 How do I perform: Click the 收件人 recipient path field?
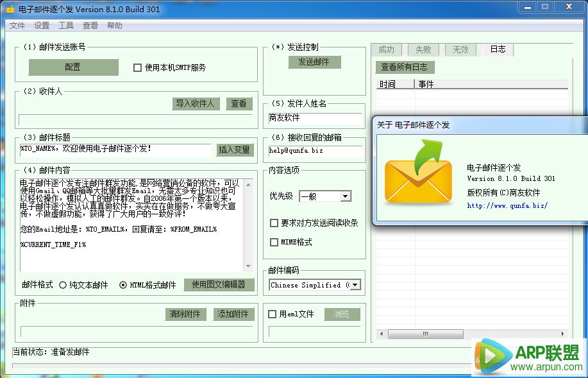pos(136,120)
